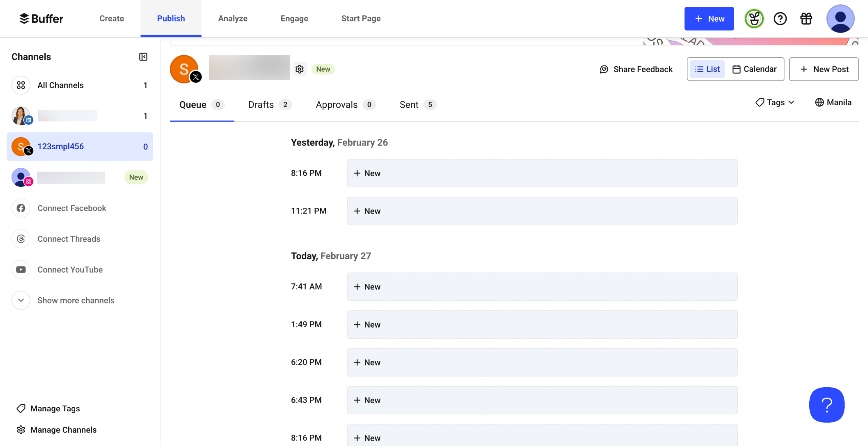
Task: Open the help question mark in top bar
Action: pyautogui.click(x=780, y=19)
